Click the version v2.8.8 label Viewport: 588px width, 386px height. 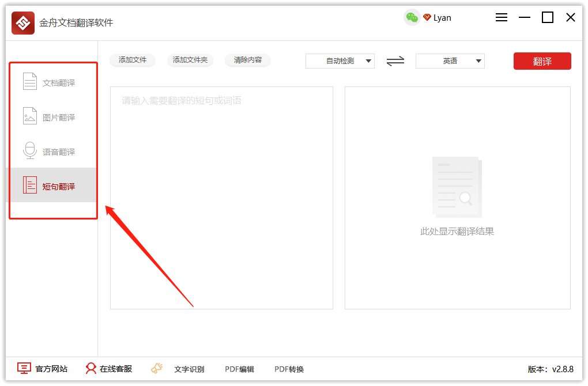551,369
